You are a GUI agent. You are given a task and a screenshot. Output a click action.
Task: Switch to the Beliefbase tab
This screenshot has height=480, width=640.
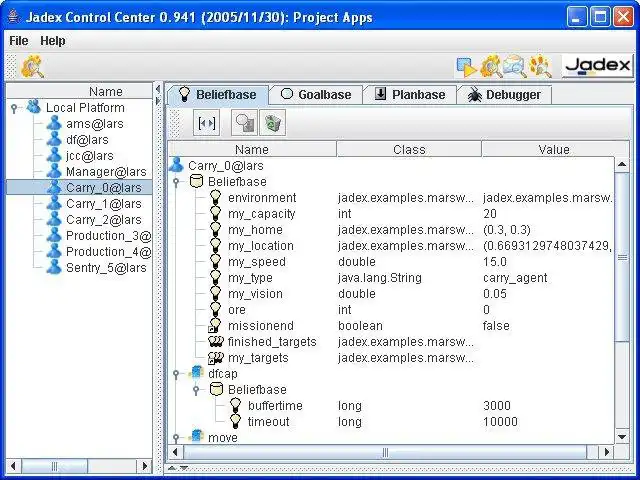point(218,95)
